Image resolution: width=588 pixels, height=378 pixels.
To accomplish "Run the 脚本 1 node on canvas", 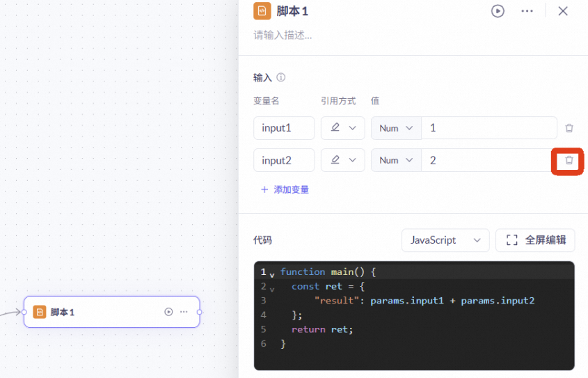I will click(x=168, y=312).
